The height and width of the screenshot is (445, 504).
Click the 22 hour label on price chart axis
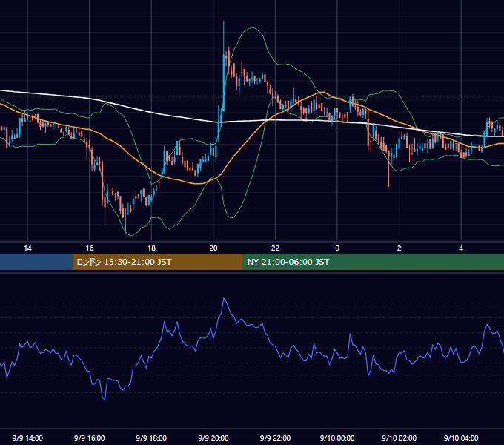tap(275, 248)
